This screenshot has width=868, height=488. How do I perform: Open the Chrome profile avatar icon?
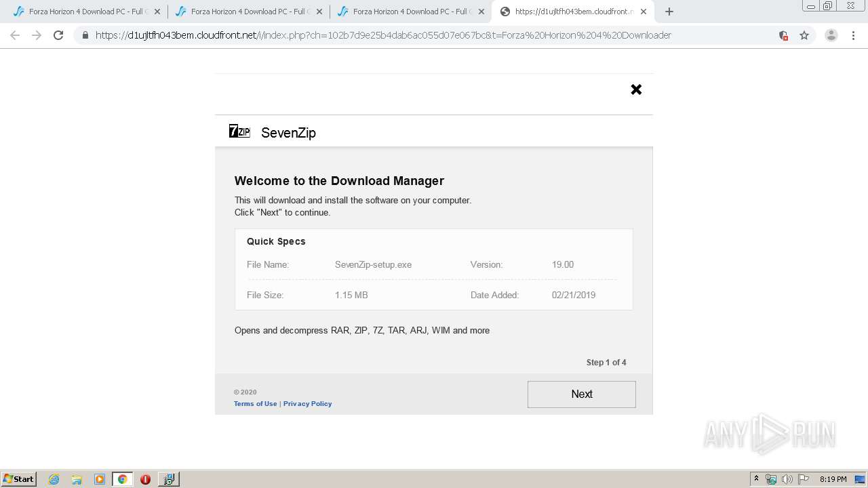(x=831, y=35)
